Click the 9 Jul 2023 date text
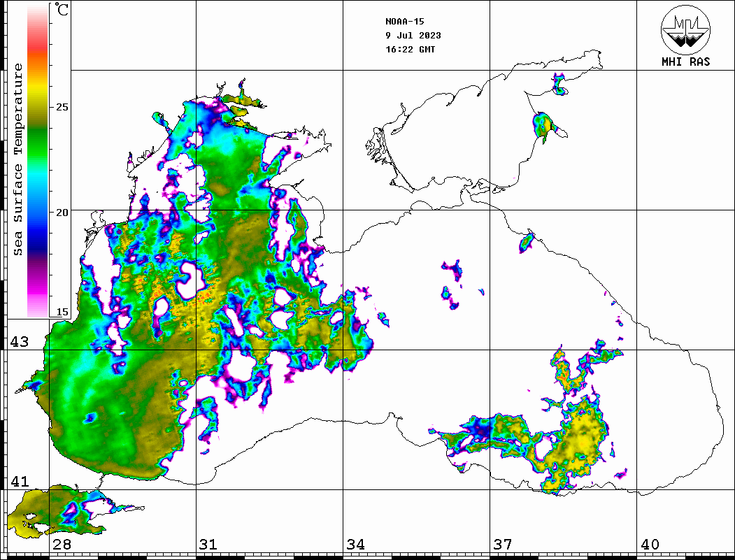 [413, 35]
